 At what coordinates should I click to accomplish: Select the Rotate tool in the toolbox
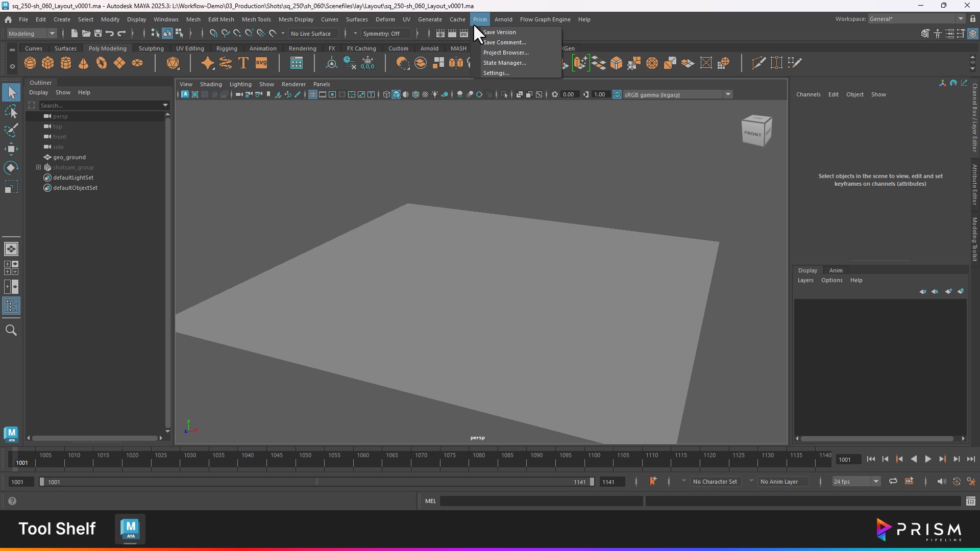11,168
